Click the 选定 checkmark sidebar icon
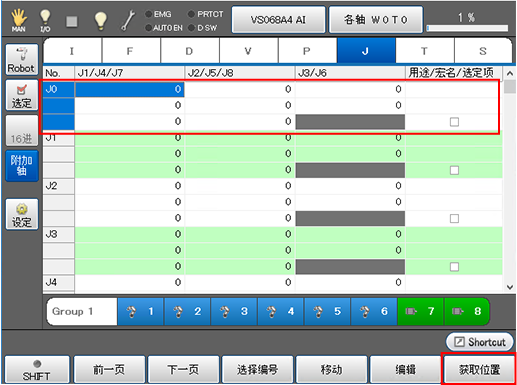This screenshot has height=385, width=517. coord(21,96)
